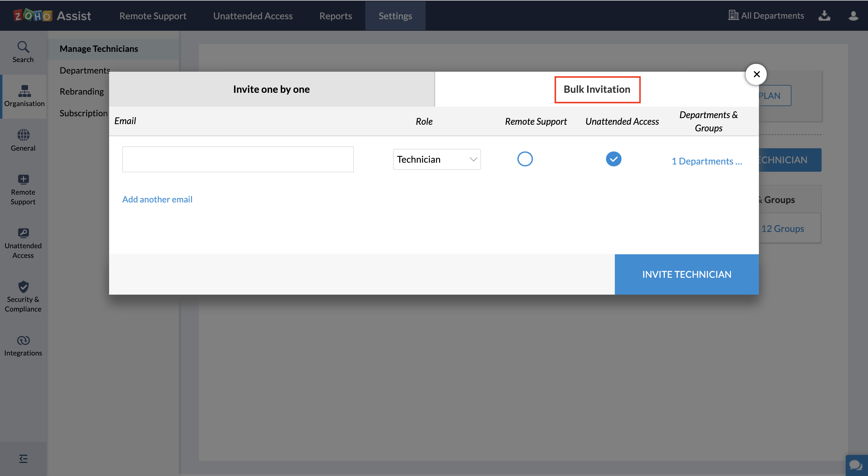Open General settings globe icon
The image size is (868, 476).
tap(23, 140)
